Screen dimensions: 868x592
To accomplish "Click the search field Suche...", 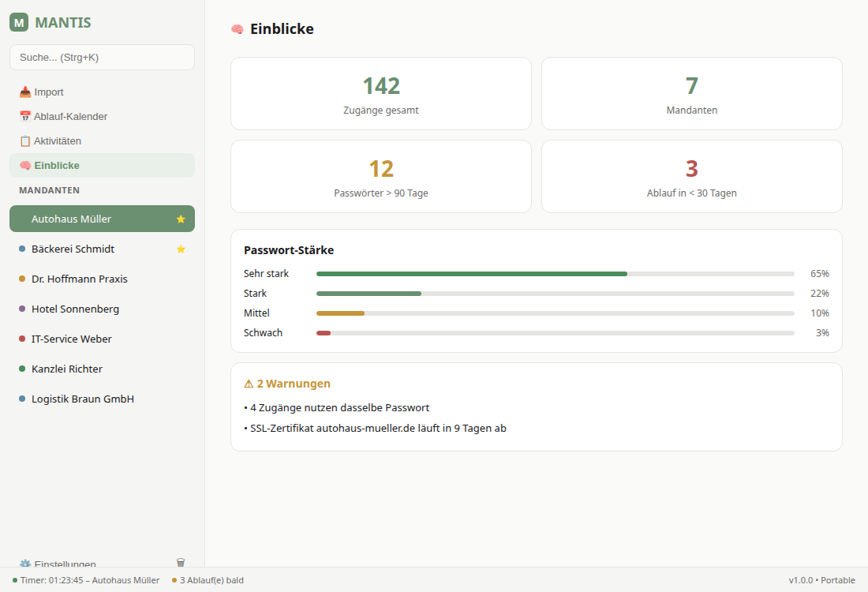I will [102, 58].
